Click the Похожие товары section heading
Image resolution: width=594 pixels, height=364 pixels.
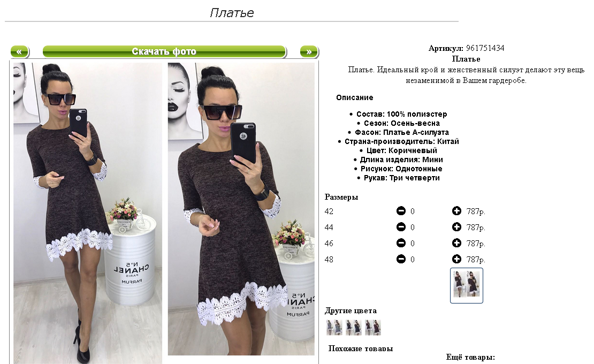click(360, 348)
